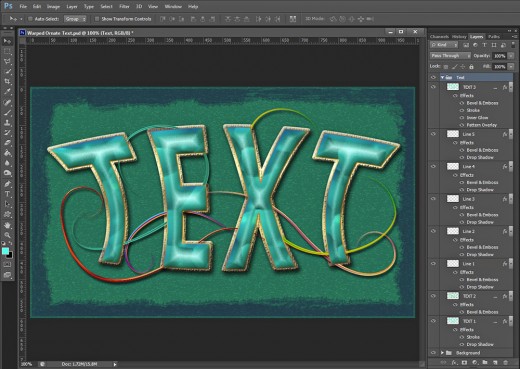
Task: Toggle Quick Mask mode icon
Action: tap(7, 265)
